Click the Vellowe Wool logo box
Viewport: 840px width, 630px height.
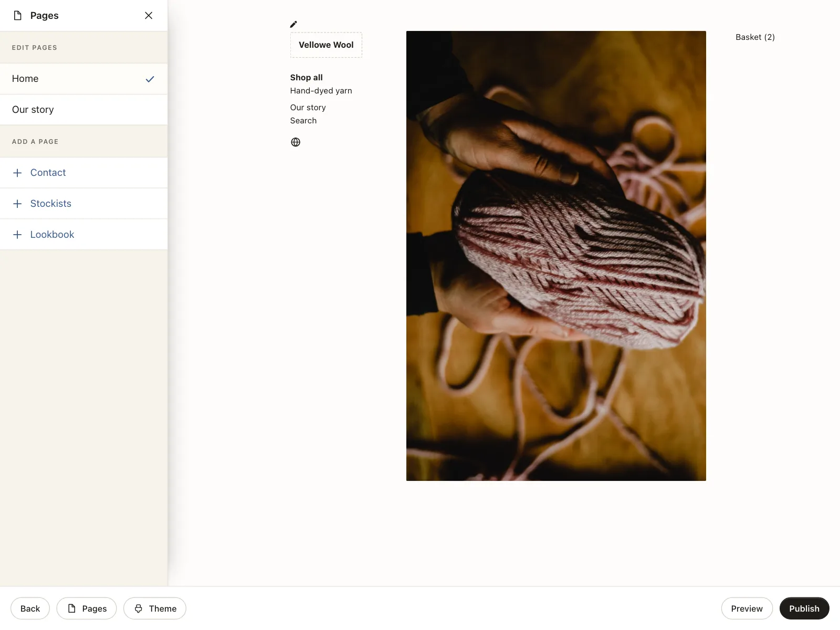click(x=326, y=45)
